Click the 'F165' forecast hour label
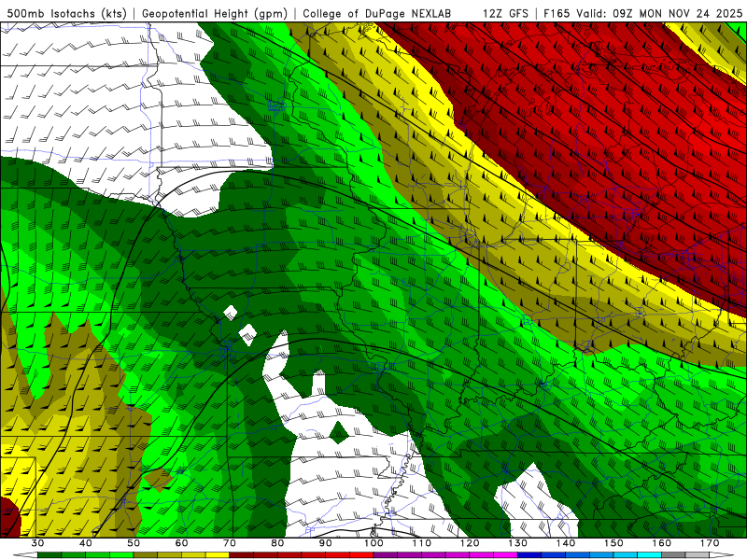 tap(557, 13)
